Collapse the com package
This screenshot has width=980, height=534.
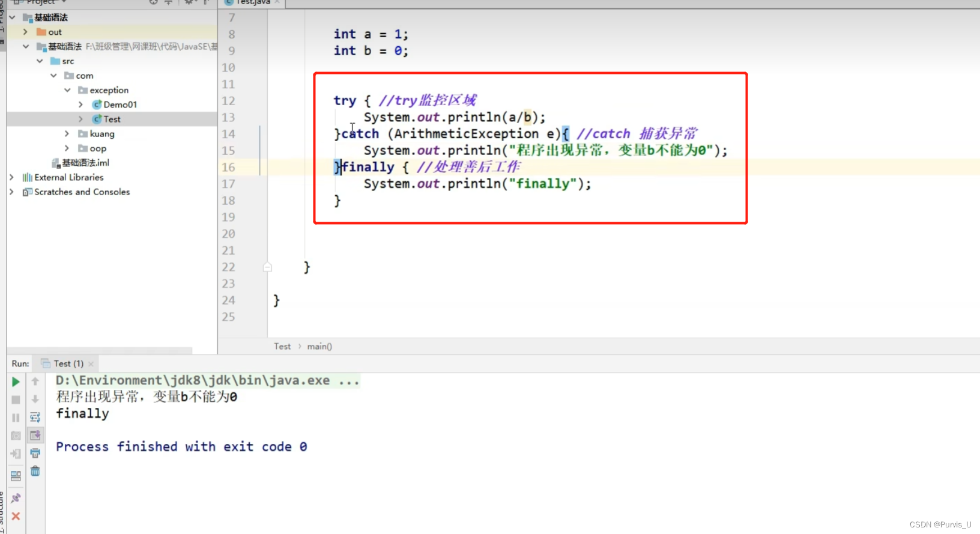click(53, 76)
